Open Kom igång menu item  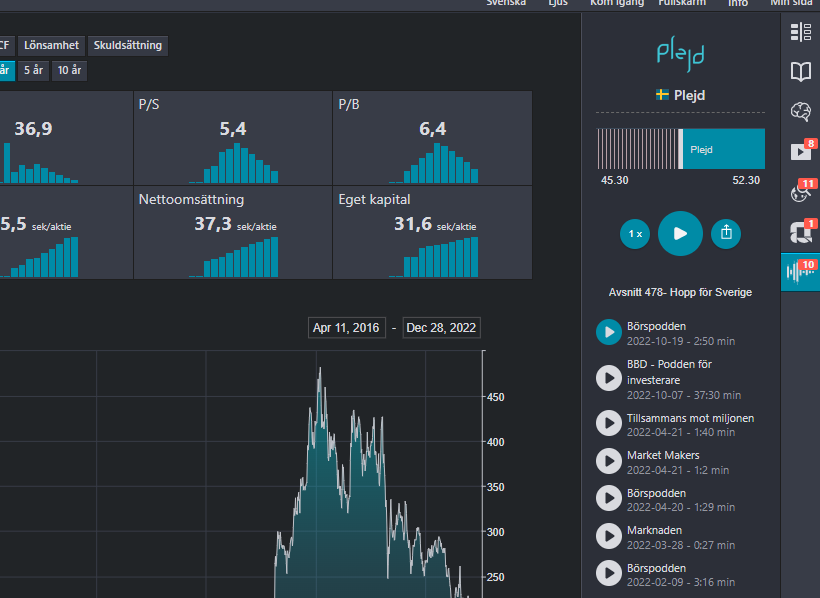coord(617,3)
